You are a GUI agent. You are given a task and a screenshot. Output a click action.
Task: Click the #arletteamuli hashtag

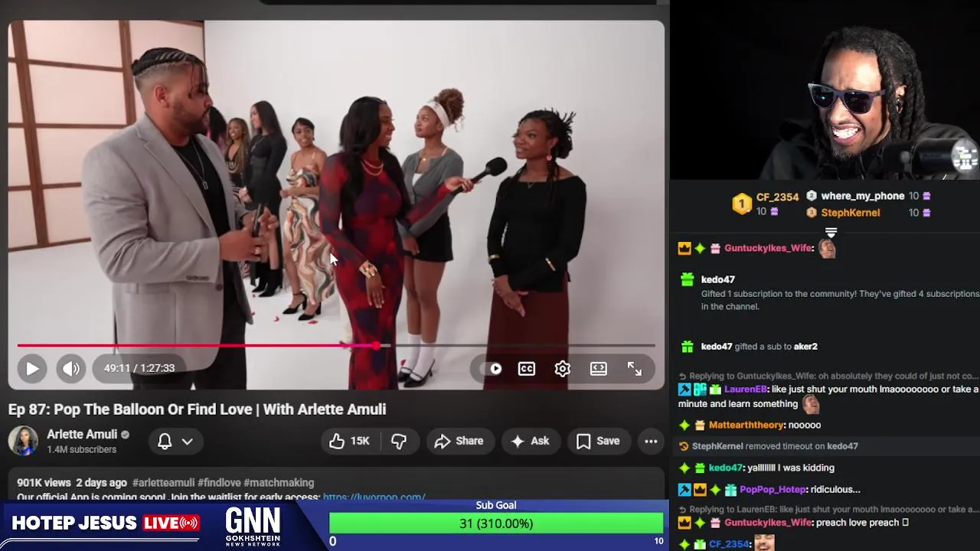click(x=163, y=483)
